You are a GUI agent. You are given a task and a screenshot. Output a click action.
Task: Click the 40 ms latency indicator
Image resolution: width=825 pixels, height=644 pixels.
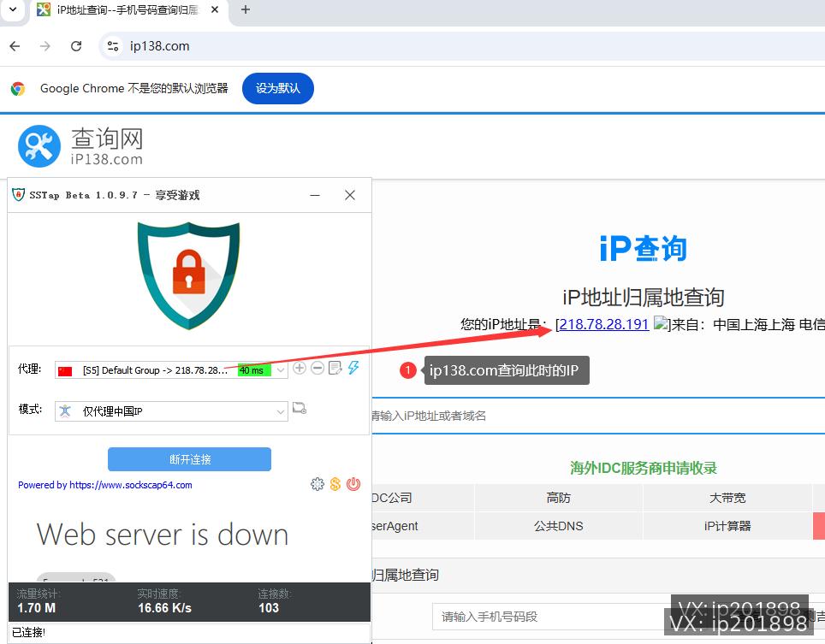[254, 370]
